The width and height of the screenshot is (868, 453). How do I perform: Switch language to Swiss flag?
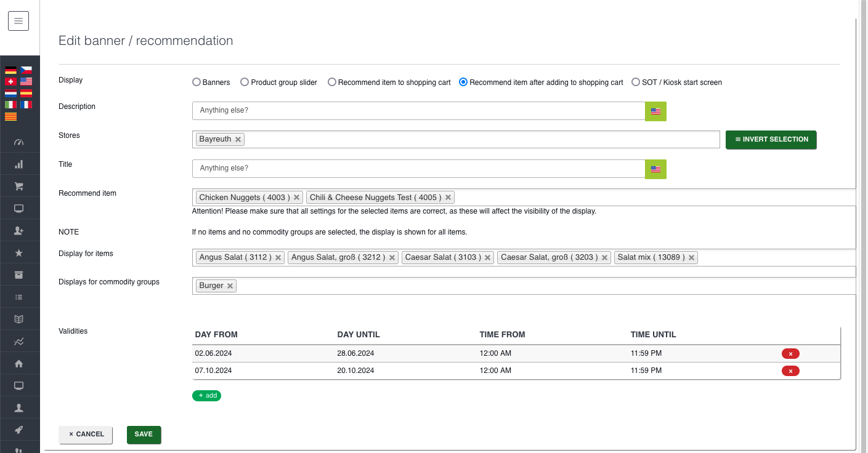coord(10,82)
